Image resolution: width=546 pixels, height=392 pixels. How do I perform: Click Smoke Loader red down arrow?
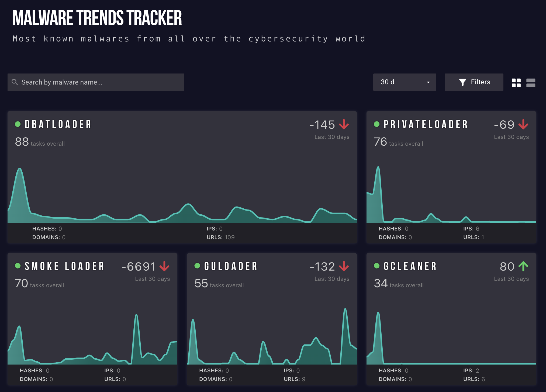[x=164, y=266]
